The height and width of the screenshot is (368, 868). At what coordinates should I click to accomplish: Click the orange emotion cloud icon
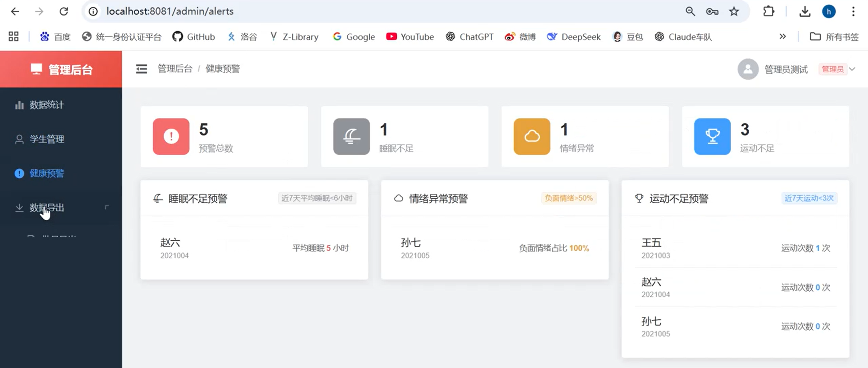532,136
